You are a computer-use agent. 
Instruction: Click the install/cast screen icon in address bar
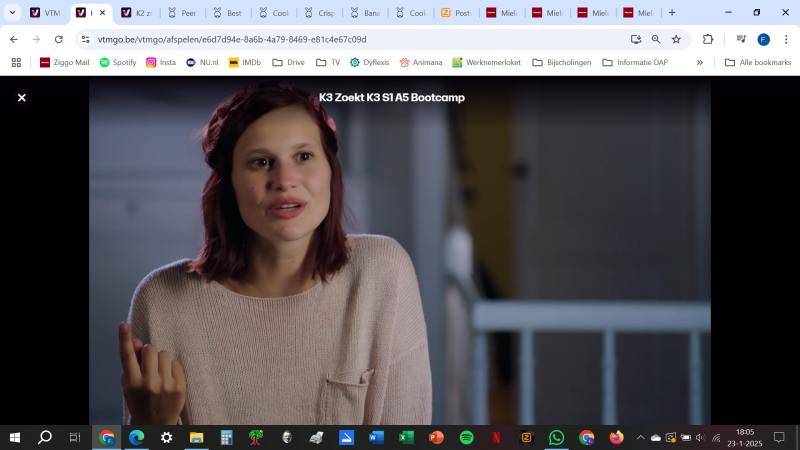636,39
